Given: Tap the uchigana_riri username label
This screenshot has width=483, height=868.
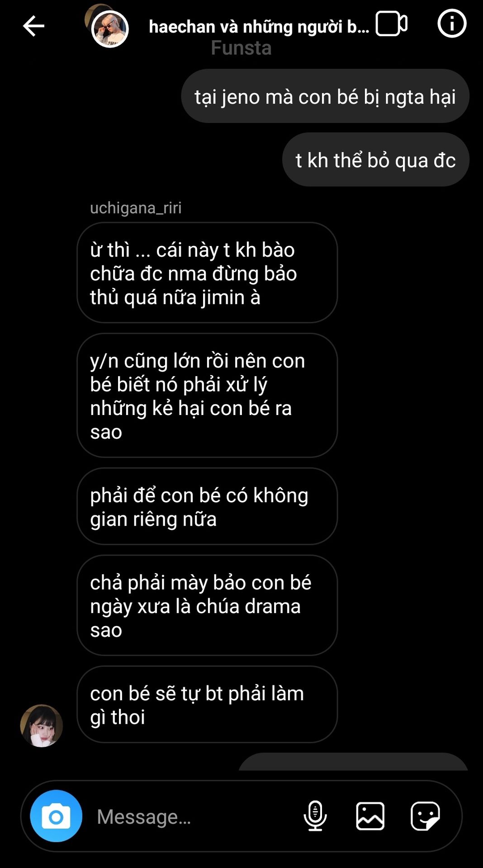Looking at the screenshot, I should coord(136,208).
